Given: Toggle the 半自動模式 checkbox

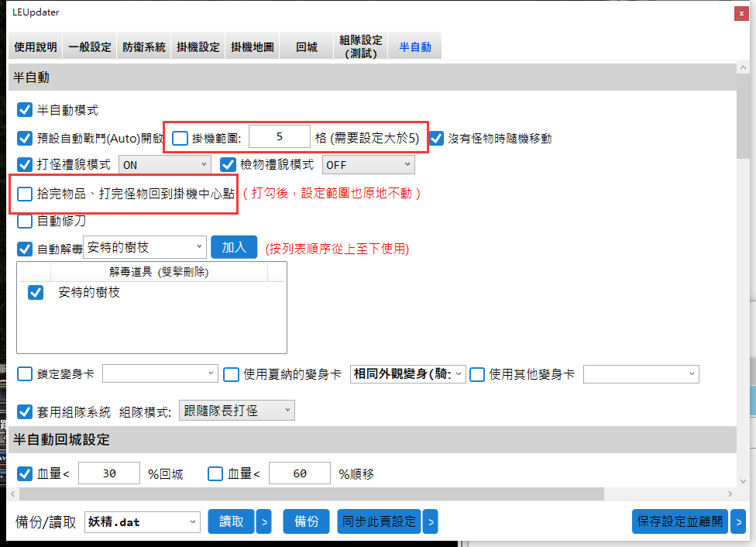Looking at the screenshot, I should pyautogui.click(x=25, y=110).
